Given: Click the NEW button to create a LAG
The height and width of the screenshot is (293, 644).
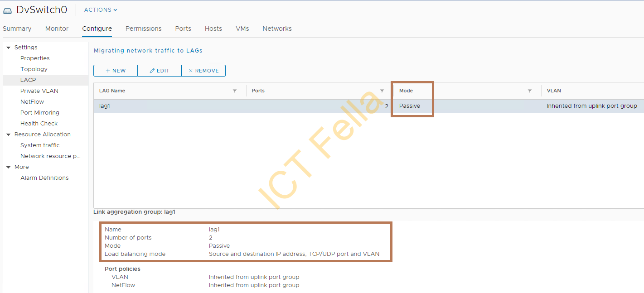Looking at the screenshot, I should (115, 71).
